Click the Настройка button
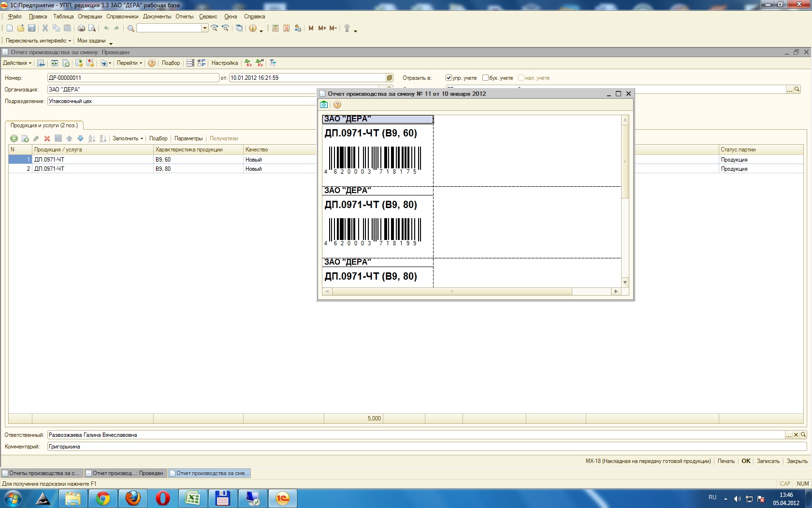The image size is (812, 508). pyautogui.click(x=225, y=63)
